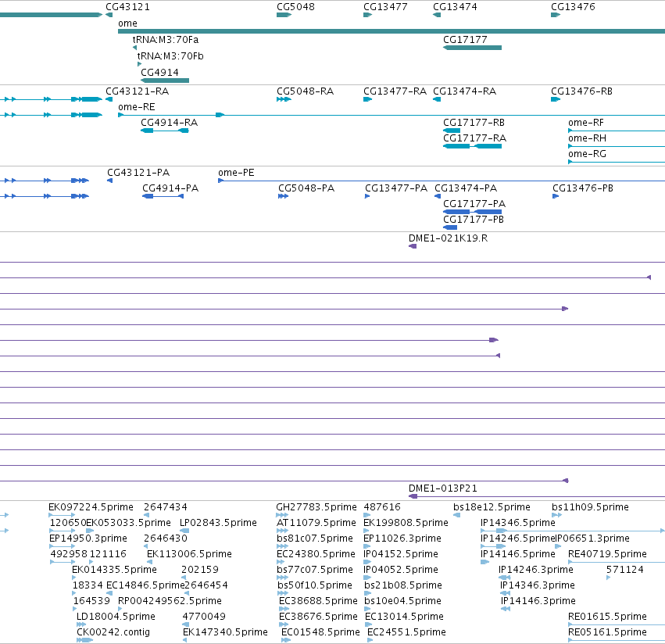Image resolution: width=665 pixels, height=644 pixels.
Task: Click the RE40719.5prime EST label
Action: [607, 554]
